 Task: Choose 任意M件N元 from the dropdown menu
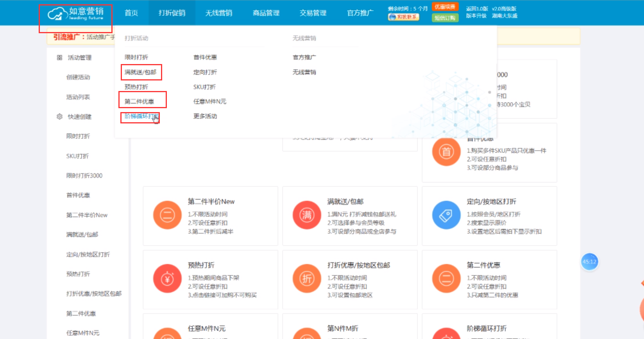click(209, 102)
